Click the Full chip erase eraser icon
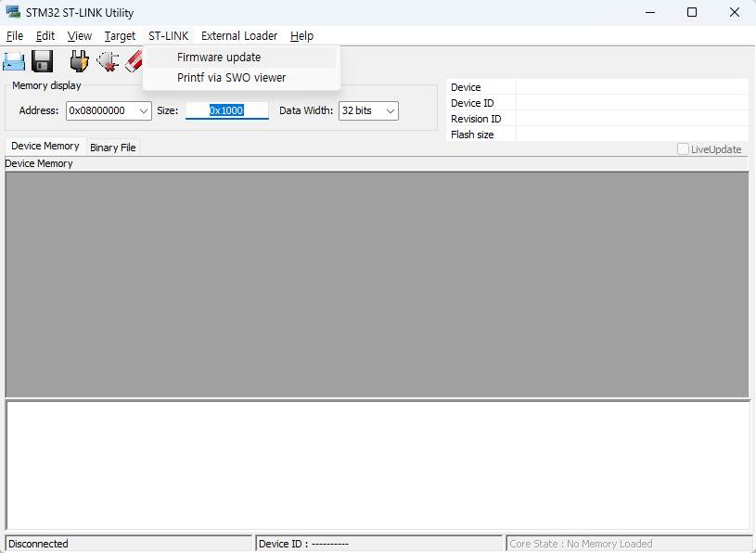756x553 pixels. pos(134,62)
